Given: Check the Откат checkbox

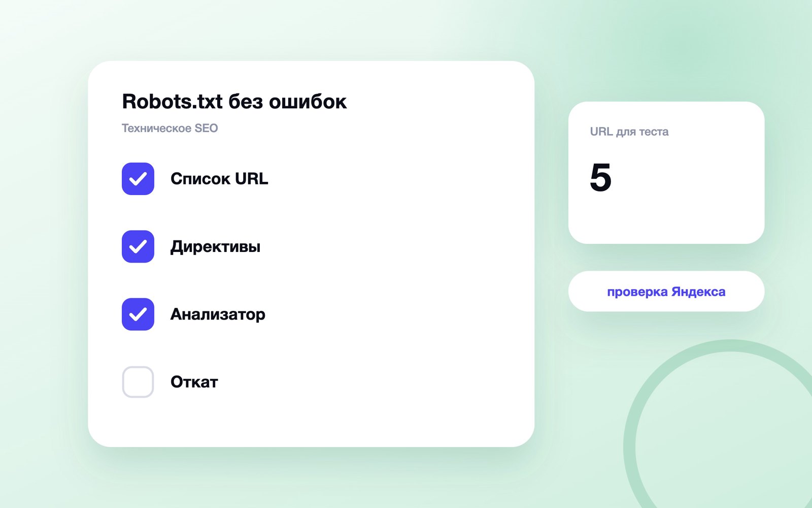Looking at the screenshot, I should pos(138,382).
